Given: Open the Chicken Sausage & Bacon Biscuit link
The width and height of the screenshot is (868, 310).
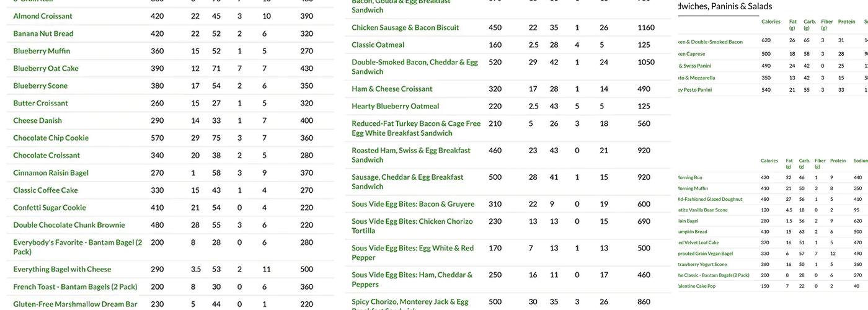Looking at the screenshot, I should coord(405,27).
